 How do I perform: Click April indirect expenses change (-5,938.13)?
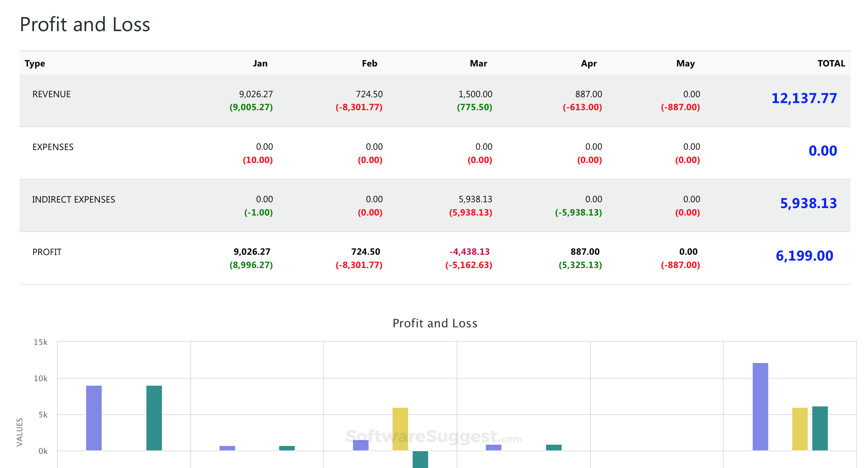coord(578,212)
